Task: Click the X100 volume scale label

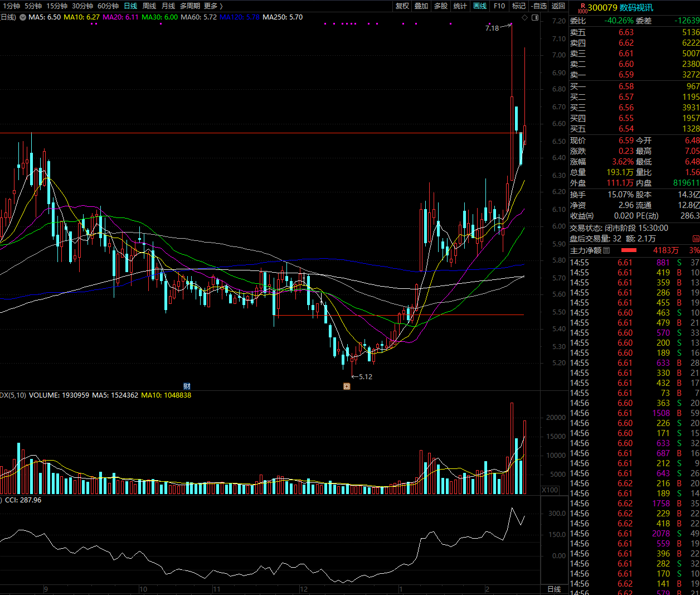Action: [x=550, y=490]
